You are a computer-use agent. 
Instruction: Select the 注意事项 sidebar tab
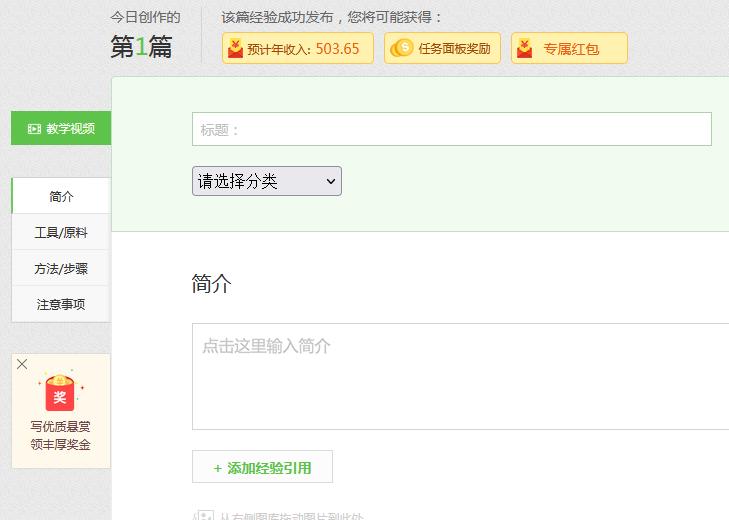[61, 304]
